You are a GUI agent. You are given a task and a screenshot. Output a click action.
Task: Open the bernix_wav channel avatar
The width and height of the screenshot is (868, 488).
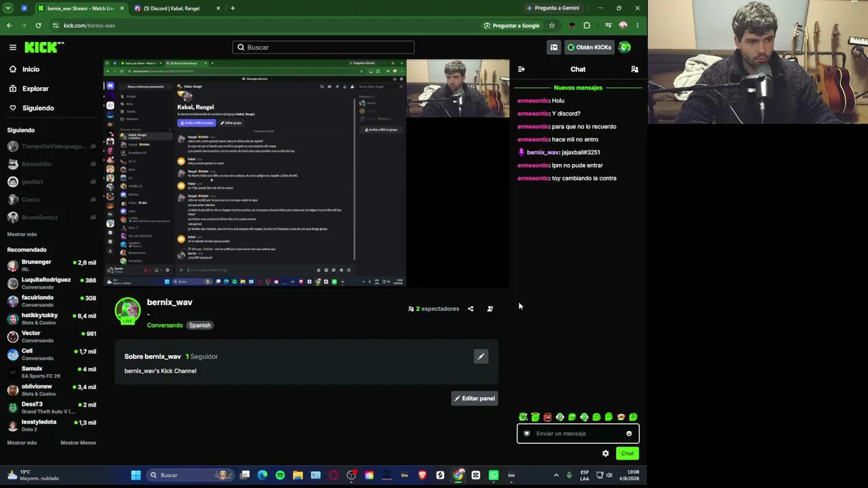click(127, 311)
